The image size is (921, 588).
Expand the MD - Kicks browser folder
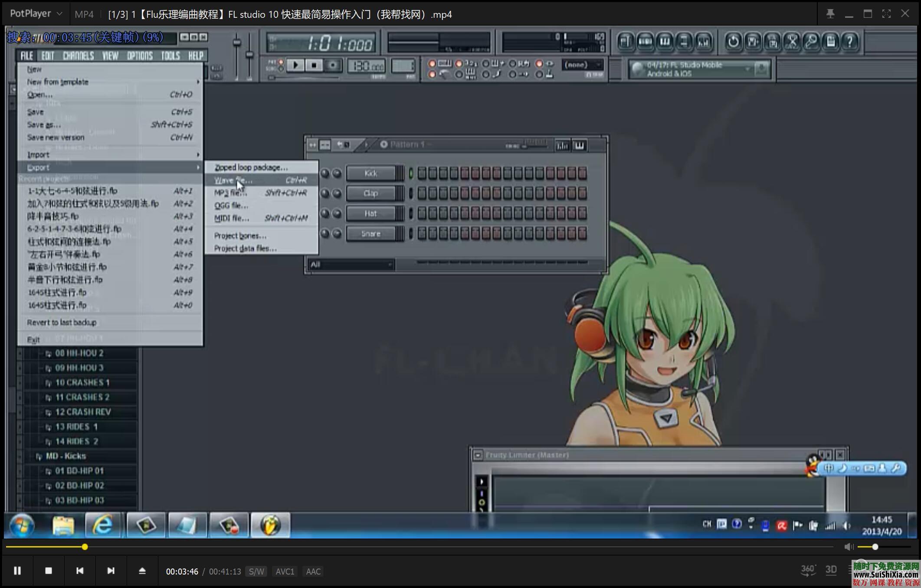(x=66, y=456)
